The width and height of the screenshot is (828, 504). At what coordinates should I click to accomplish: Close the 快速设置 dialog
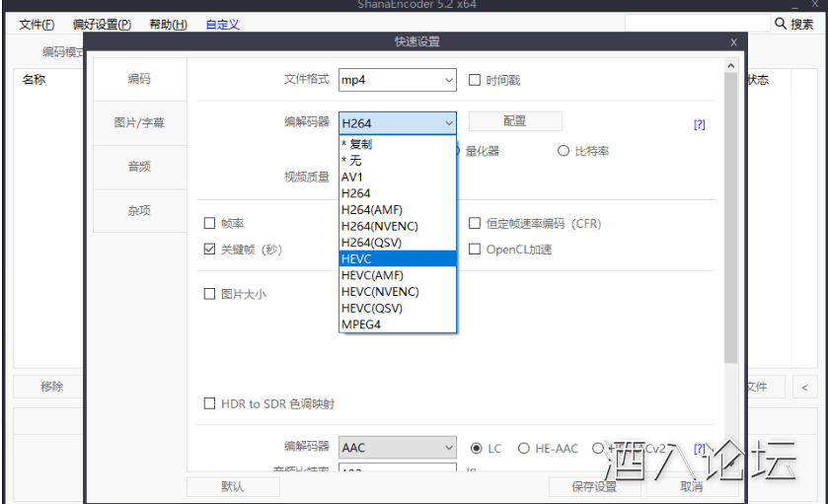point(733,42)
